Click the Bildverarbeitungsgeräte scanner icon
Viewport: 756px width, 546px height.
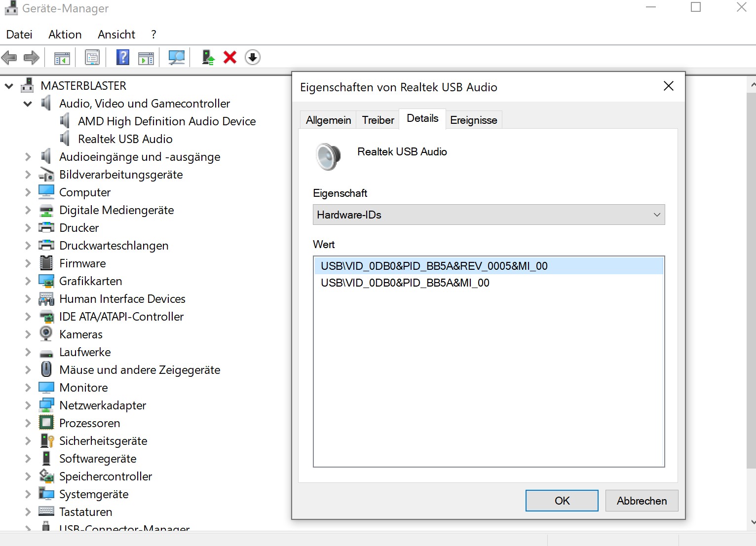click(x=46, y=174)
